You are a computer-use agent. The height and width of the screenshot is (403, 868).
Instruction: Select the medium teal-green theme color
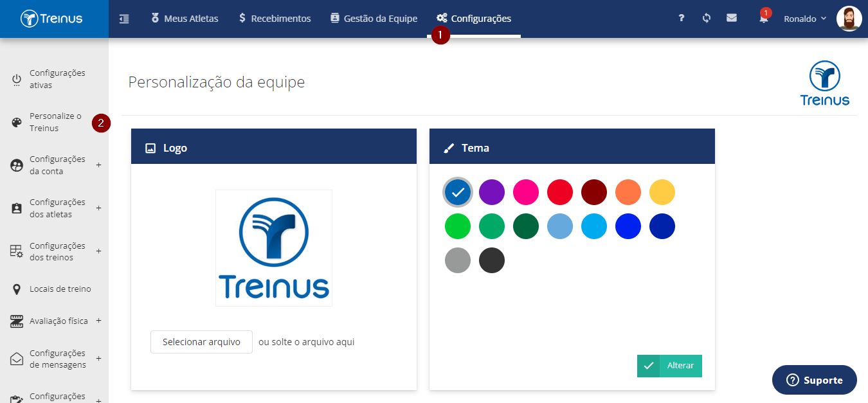pyautogui.click(x=492, y=226)
